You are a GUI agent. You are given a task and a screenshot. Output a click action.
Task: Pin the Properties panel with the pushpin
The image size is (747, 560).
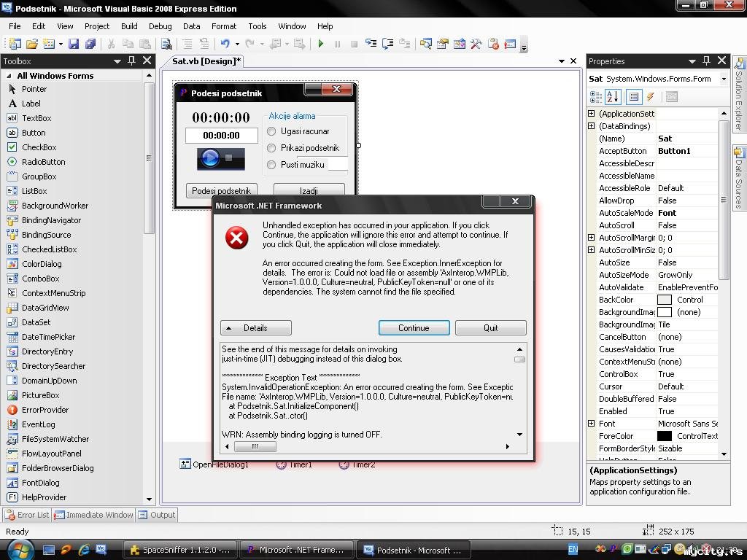[x=706, y=61]
